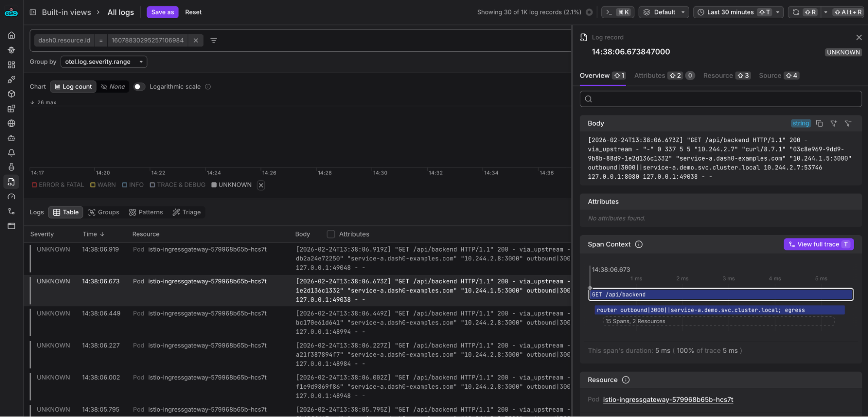Remove the dash0.resource.id filter
868x417 pixels.
pos(196,40)
